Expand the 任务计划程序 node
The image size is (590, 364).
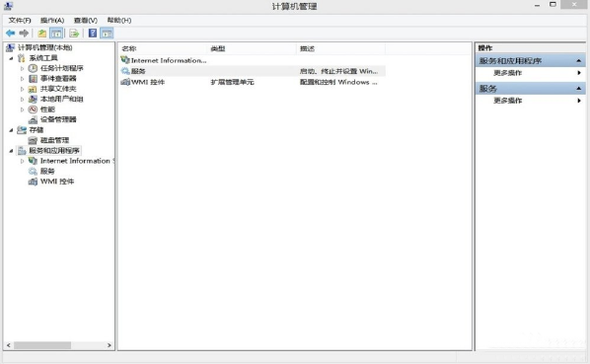click(x=23, y=68)
